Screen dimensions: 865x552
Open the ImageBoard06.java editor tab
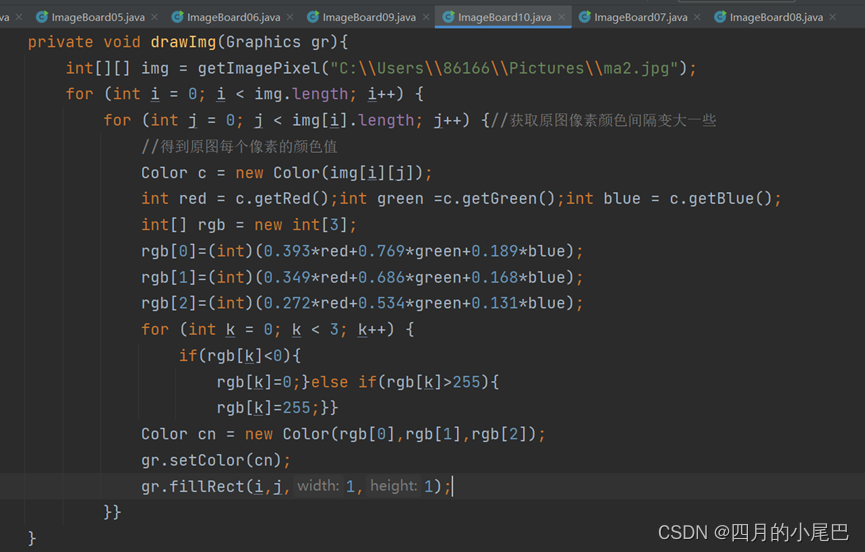coord(233,17)
